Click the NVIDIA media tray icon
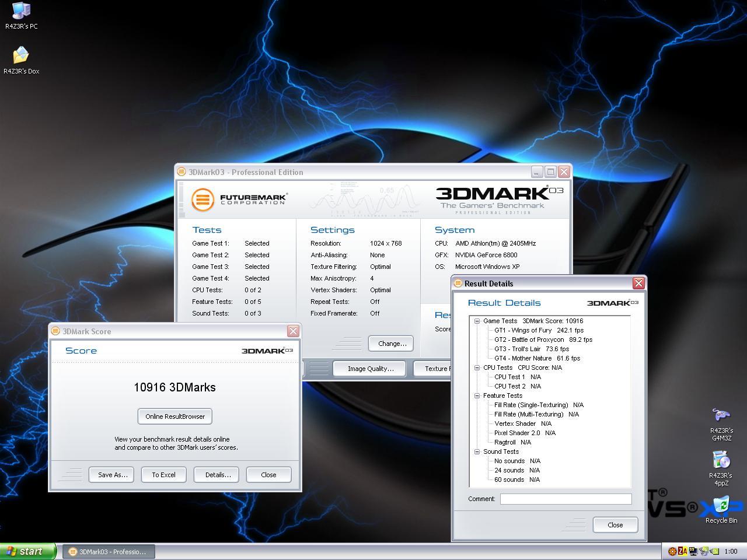This screenshot has height=560, width=747. click(704, 551)
